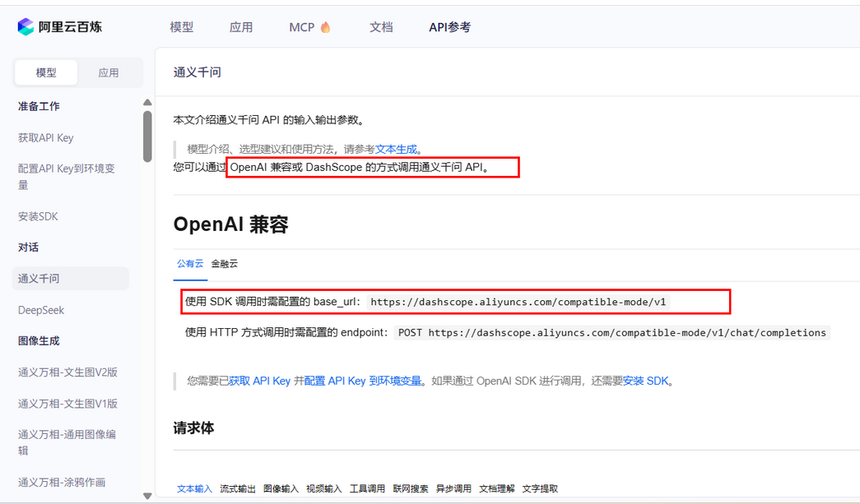Click the sidebar scrollbar down arrow
Image resolution: width=860 pixels, height=504 pixels.
147,496
